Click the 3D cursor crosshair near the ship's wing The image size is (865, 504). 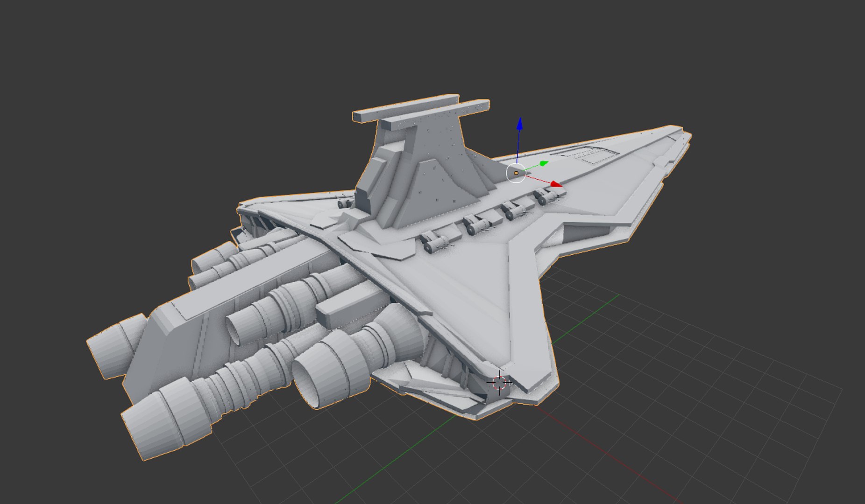coord(499,383)
